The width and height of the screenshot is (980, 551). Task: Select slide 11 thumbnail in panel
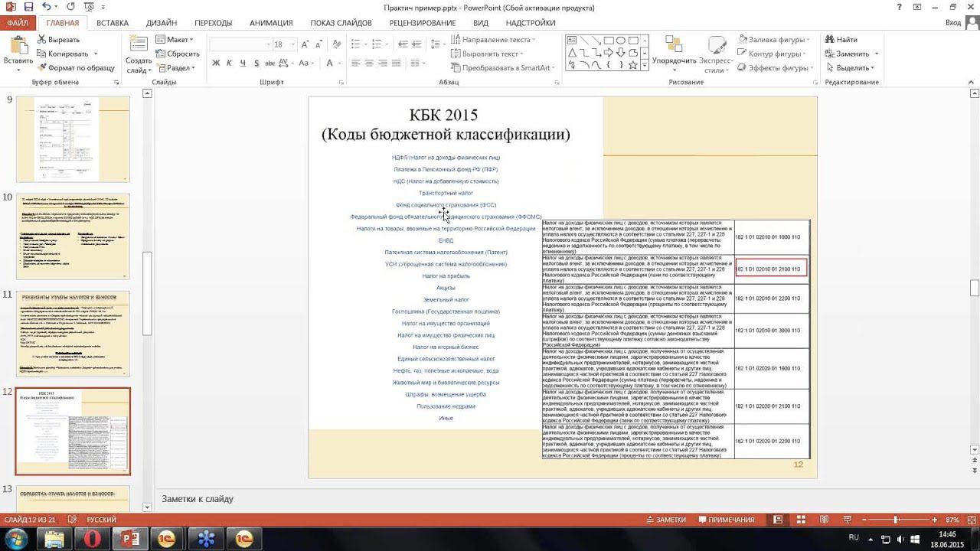point(73,333)
